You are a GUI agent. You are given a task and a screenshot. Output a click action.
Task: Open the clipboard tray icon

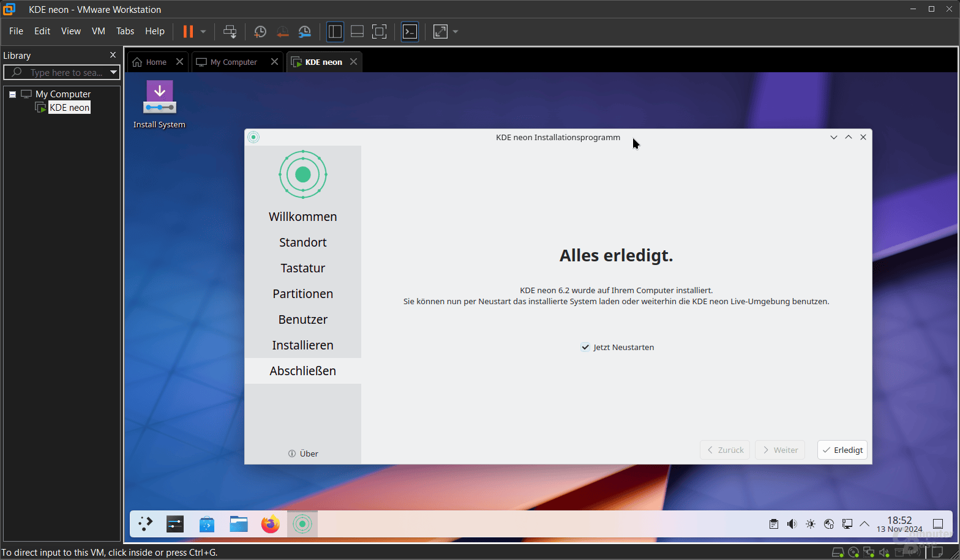pyautogui.click(x=774, y=524)
